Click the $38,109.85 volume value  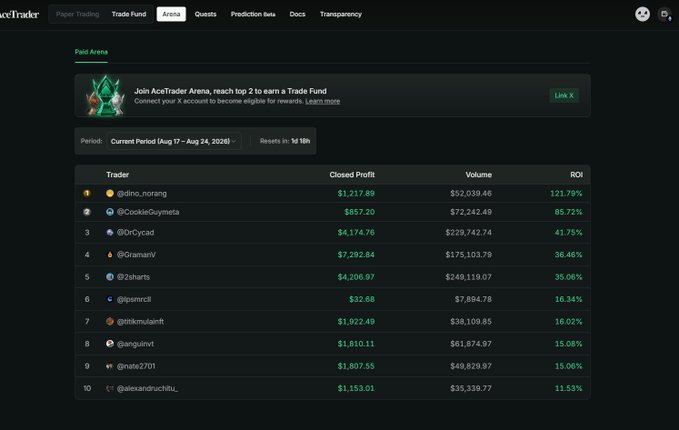pos(471,322)
